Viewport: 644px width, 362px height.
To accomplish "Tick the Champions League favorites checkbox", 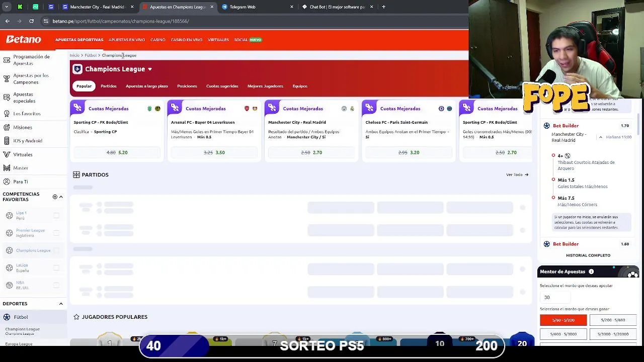I will pyautogui.click(x=56, y=250).
